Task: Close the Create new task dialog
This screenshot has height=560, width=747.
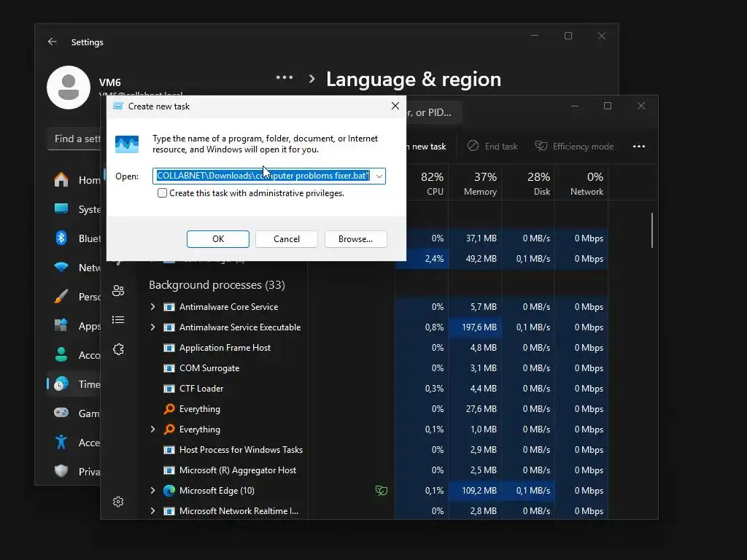Action: 395,106
